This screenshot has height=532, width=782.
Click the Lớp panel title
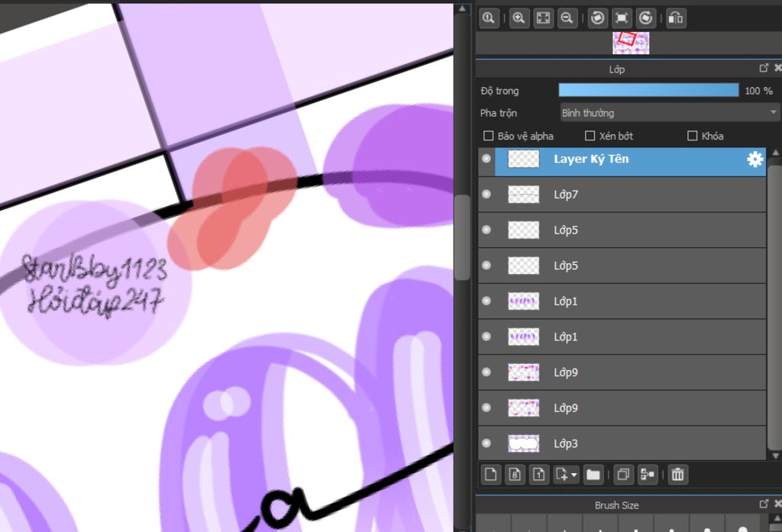click(x=617, y=69)
